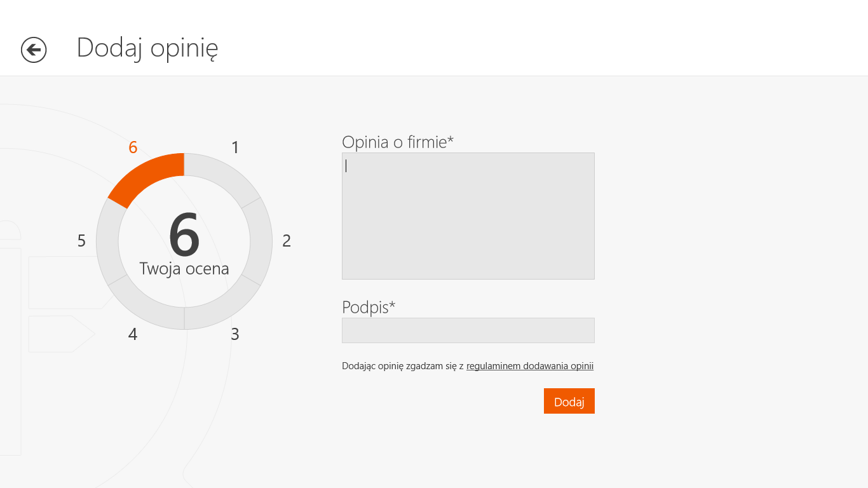Click the number 1 label beside the ring

click(x=235, y=147)
